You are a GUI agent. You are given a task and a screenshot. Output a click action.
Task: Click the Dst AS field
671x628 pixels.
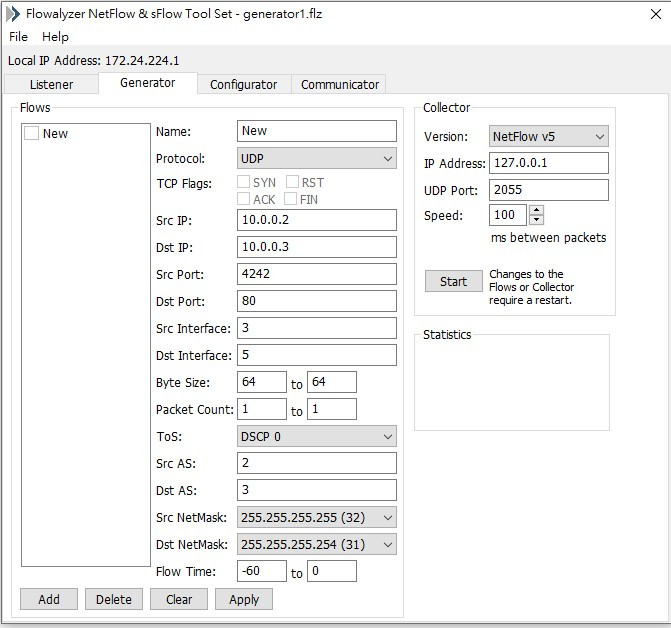point(317,490)
